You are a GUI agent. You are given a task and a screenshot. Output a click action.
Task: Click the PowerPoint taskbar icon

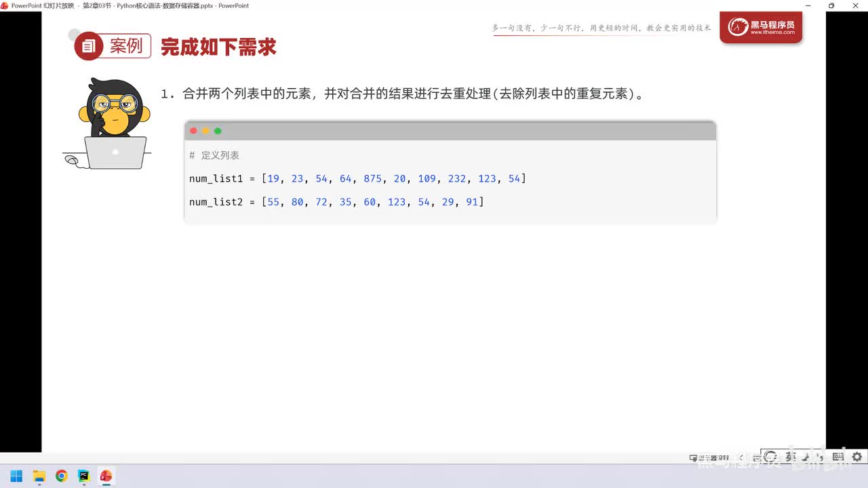106,476
